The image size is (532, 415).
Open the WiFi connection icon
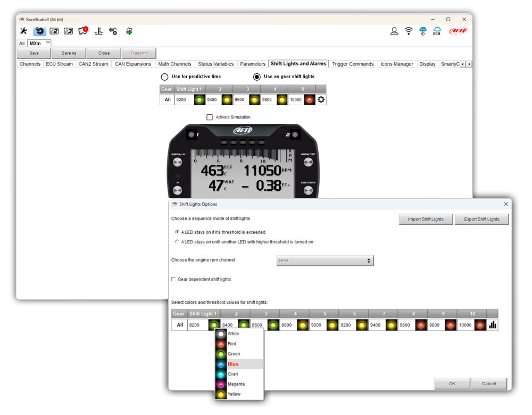(409, 31)
